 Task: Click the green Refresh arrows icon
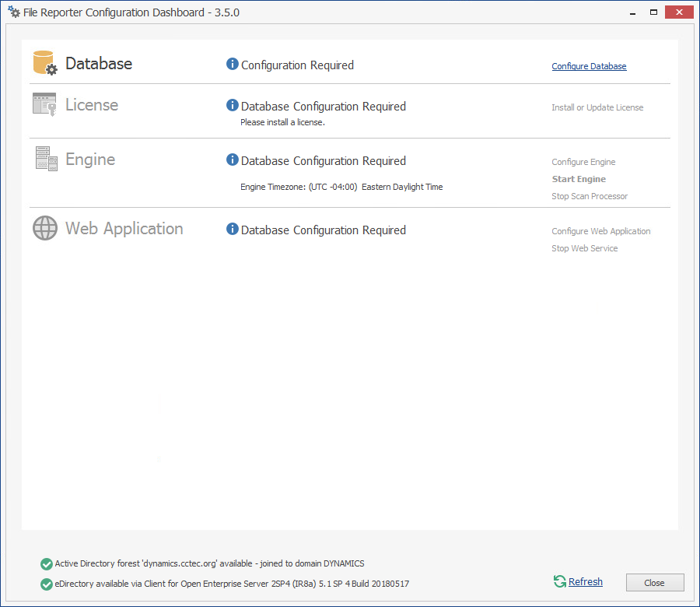point(559,581)
